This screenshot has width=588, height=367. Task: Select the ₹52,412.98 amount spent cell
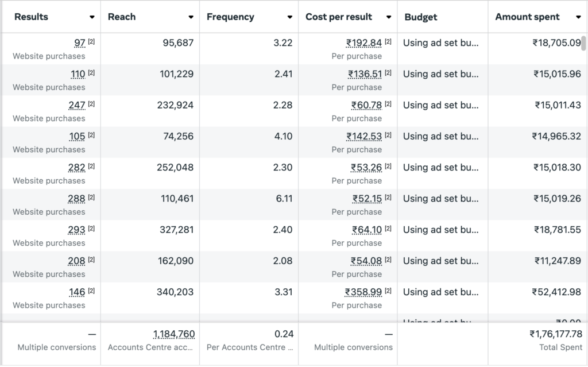[556, 292]
